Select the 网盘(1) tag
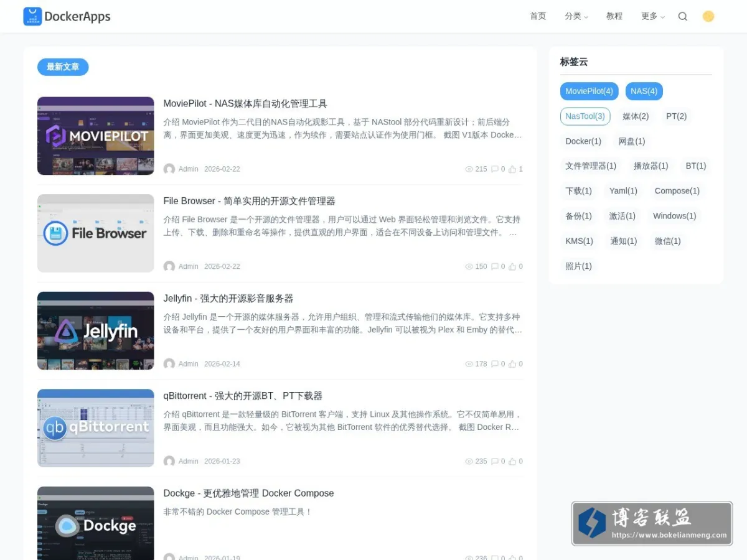747x560 pixels. 632,141
